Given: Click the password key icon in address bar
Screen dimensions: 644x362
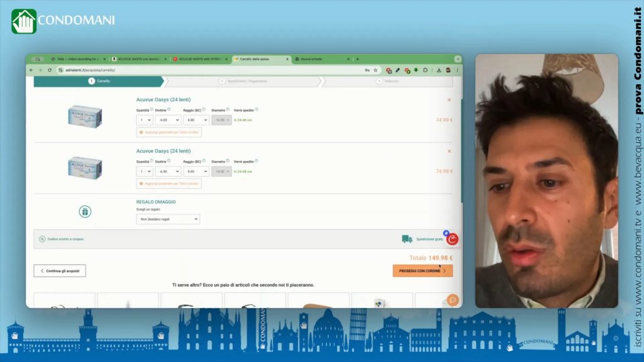Looking at the screenshot, I should coord(367,70).
